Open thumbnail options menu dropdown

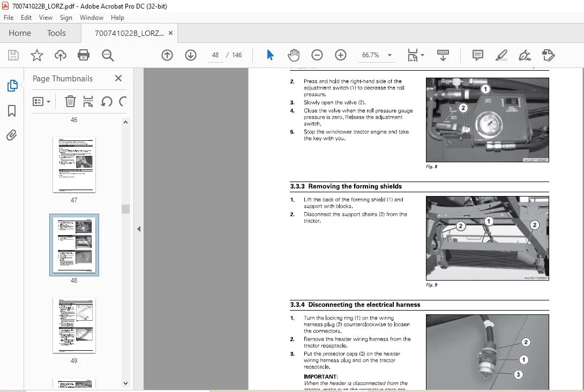pos(42,101)
